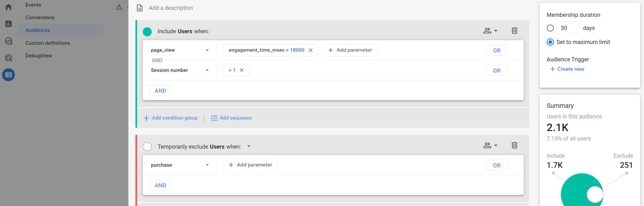Image resolution: width=644 pixels, height=206 pixels.
Task: Go to Custom definitions menu item
Action: coord(48,43)
